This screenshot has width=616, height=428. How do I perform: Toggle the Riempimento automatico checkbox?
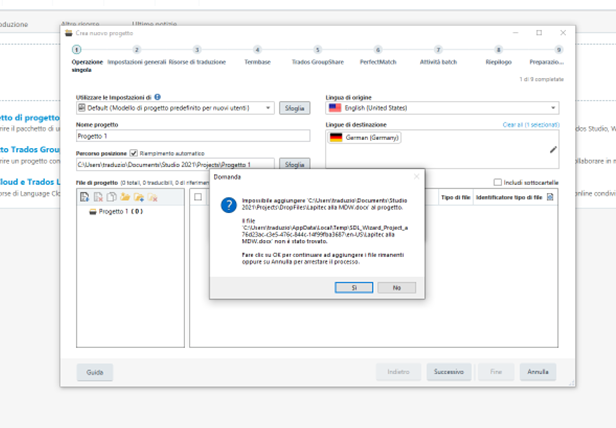tap(134, 153)
